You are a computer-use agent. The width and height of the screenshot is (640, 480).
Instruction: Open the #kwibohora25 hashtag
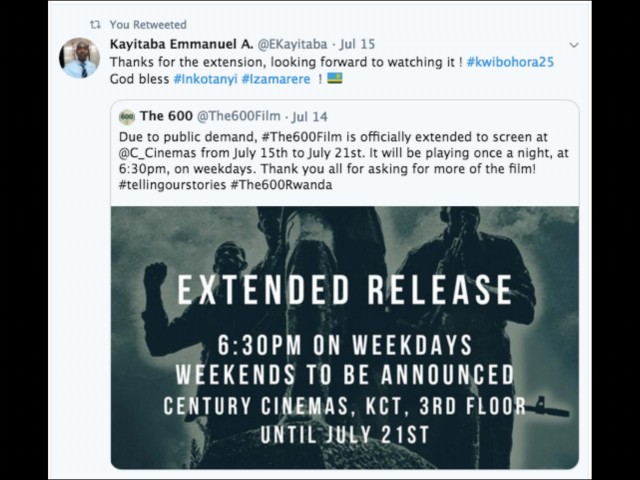pos(510,62)
